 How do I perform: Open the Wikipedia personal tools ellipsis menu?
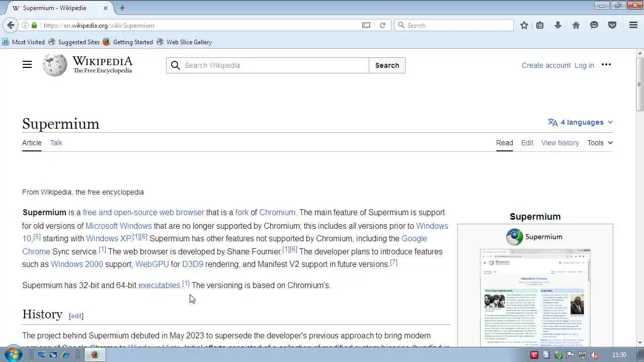point(606,65)
